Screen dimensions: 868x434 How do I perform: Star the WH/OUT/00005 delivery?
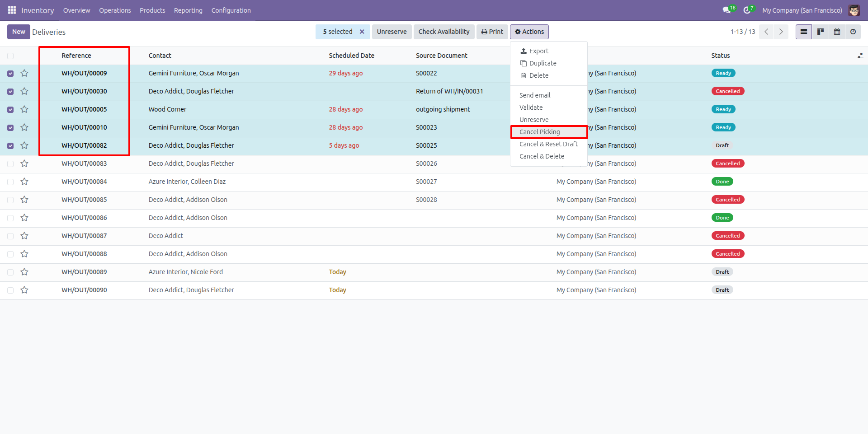tap(24, 109)
